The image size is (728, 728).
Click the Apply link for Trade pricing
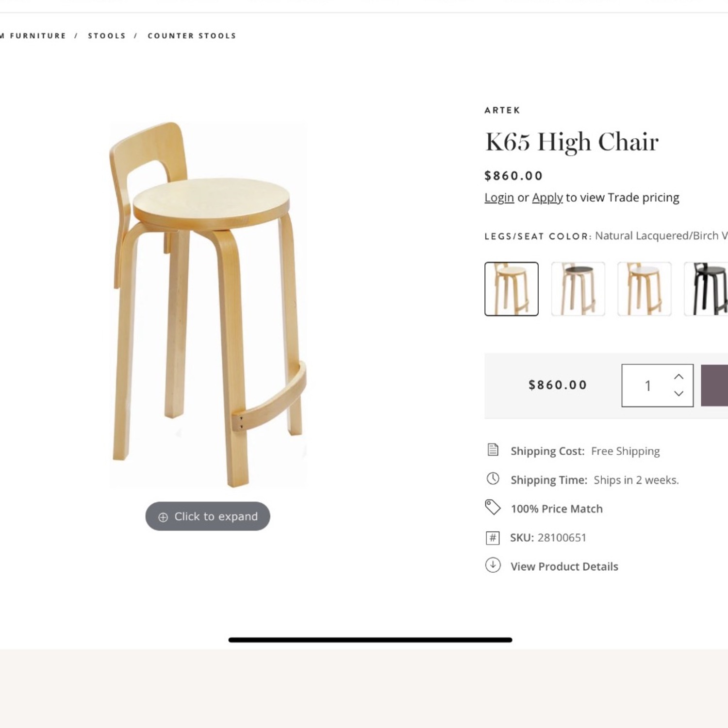(547, 198)
